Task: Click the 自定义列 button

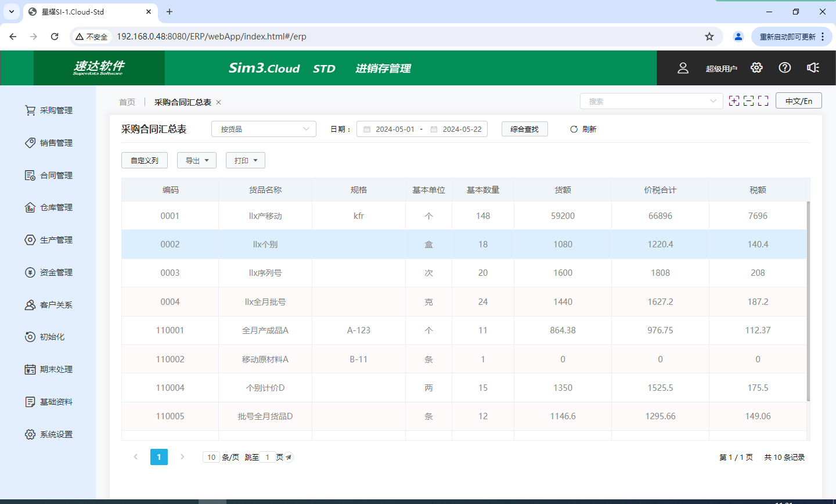Action: coord(144,161)
